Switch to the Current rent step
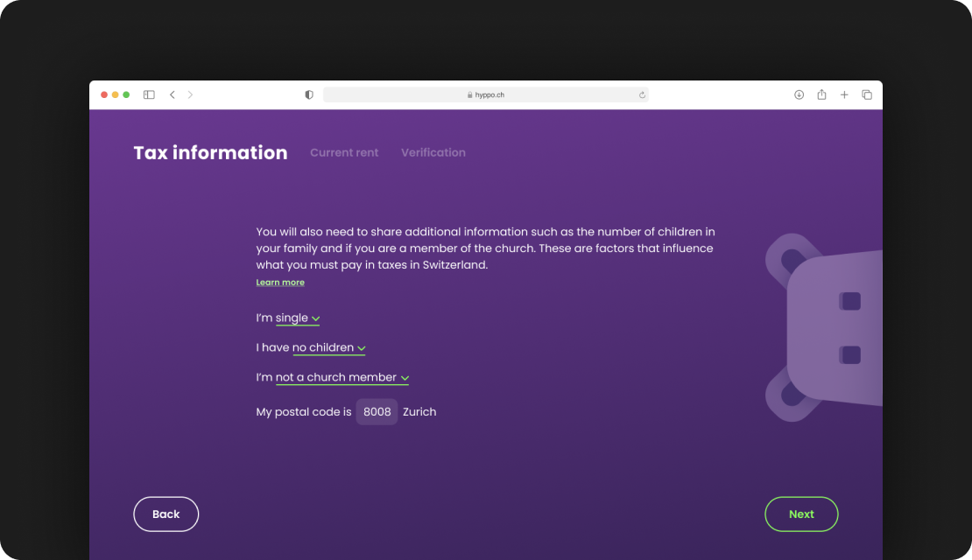972x560 pixels. pos(344,152)
